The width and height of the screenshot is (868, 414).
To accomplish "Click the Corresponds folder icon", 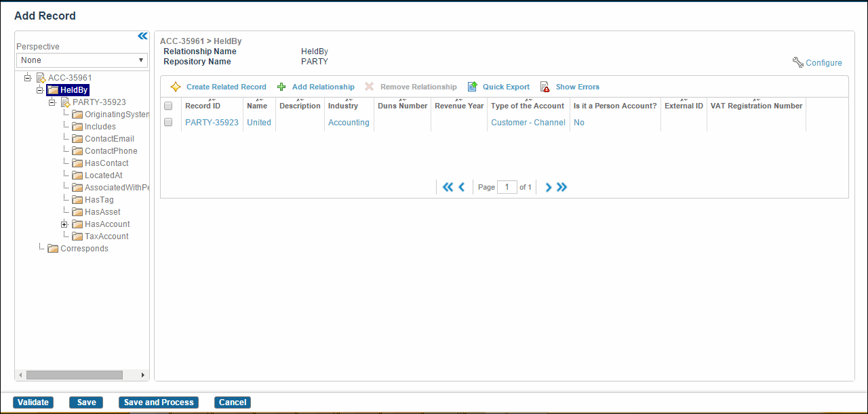I will click(x=53, y=249).
